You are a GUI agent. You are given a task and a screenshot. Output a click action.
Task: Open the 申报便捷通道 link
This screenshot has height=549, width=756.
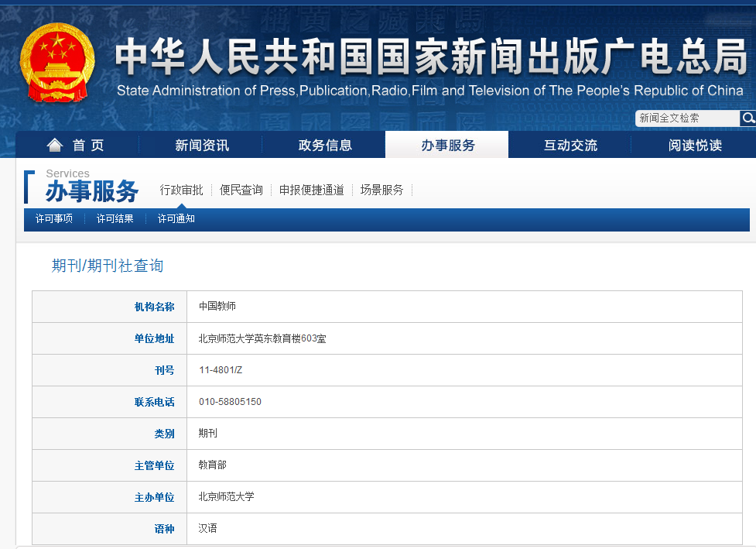pyautogui.click(x=312, y=190)
